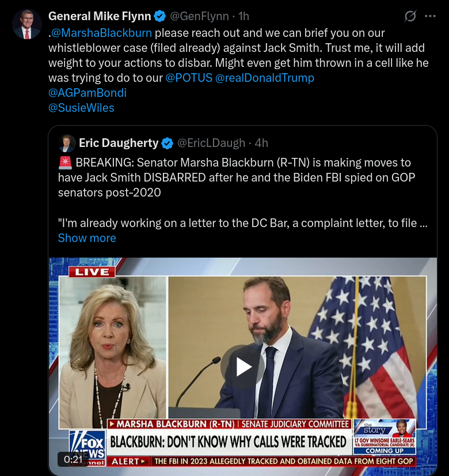Open the @SusieWiles mention link
Viewport: 449px width, 476px height.
point(81,108)
